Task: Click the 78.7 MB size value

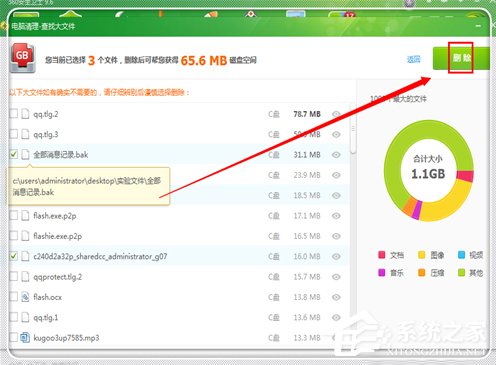Action: point(307,114)
